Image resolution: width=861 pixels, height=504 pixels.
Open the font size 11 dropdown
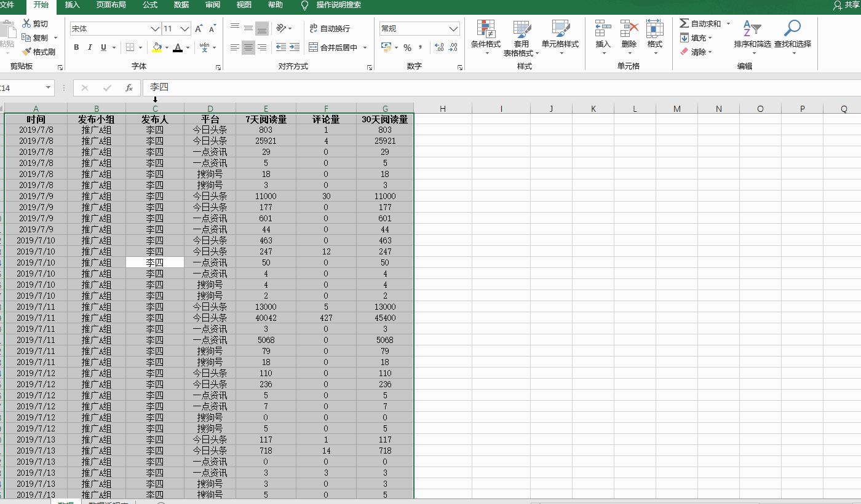pos(185,29)
